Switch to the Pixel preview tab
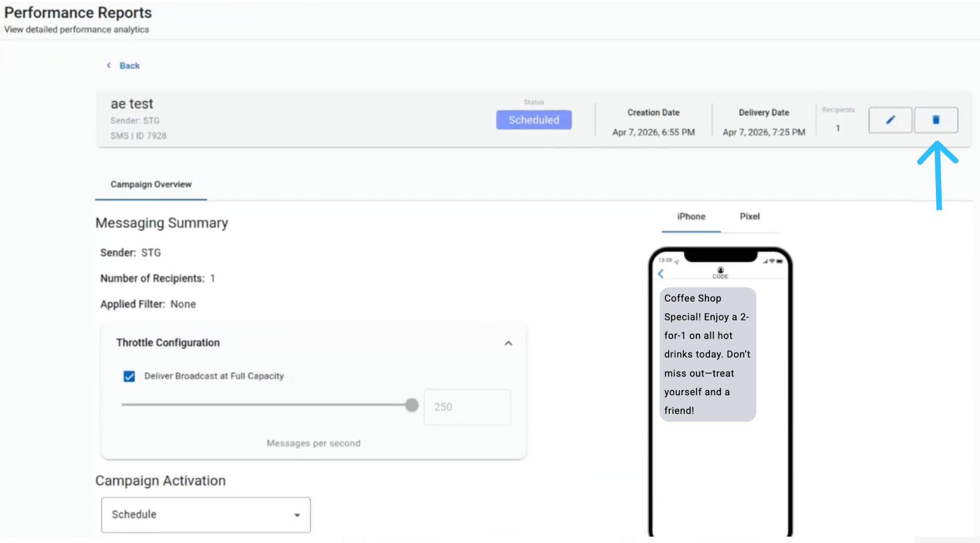 point(749,217)
